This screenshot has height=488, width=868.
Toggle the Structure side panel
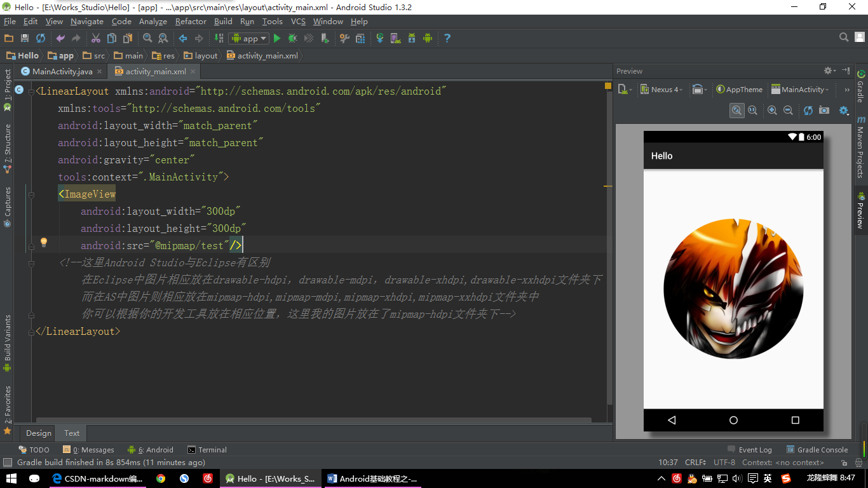click(8, 149)
